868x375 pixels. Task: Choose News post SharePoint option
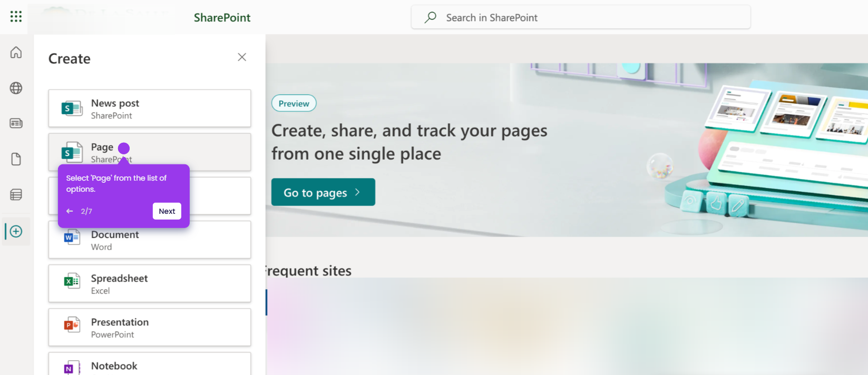(150, 108)
